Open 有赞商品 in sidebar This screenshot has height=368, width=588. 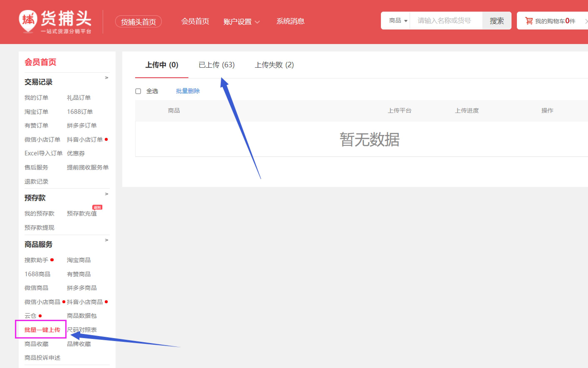click(x=79, y=274)
